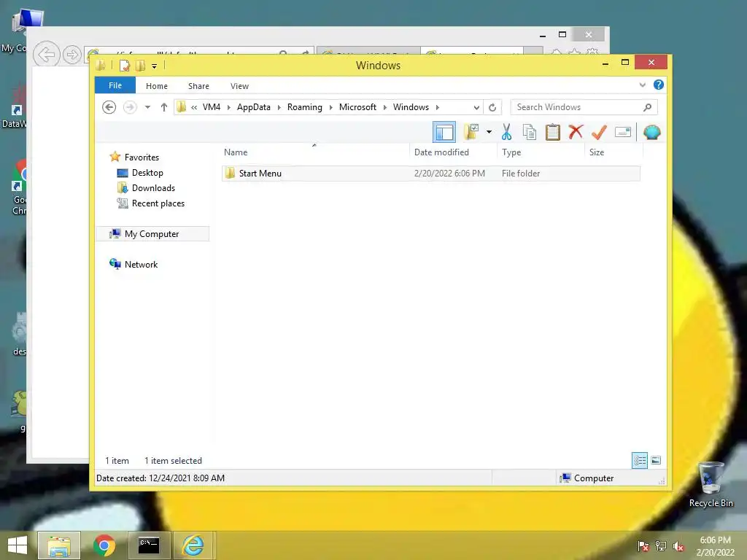Go forward in Explorer navigation
The height and width of the screenshot is (560, 747).
click(x=130, y=107)
